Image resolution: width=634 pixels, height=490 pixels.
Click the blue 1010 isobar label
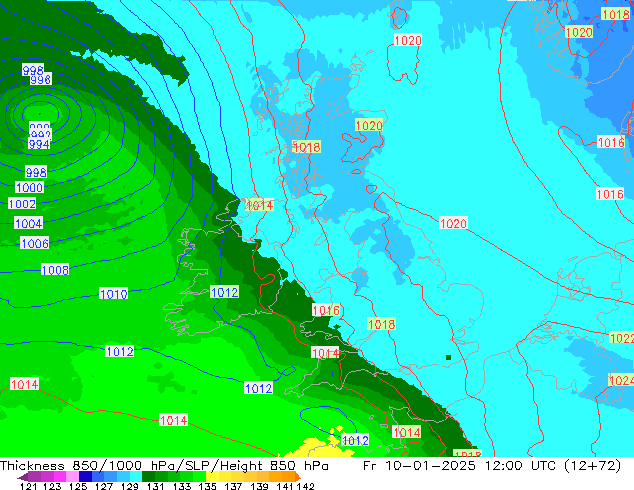[x=114, y=294]
